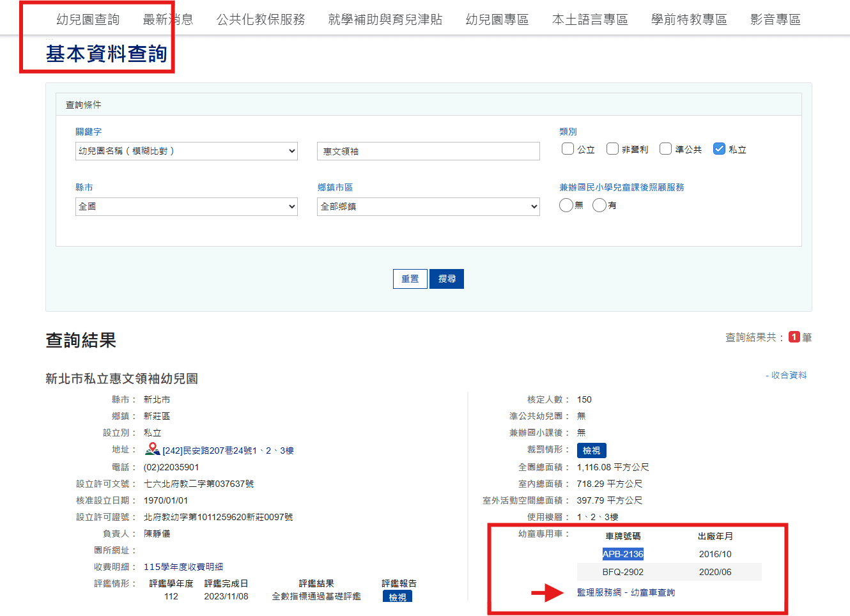This screenshot has width=850, height=616.
Task: Open the 關鍵字 search type dropdown
Action: click(187, 151)
